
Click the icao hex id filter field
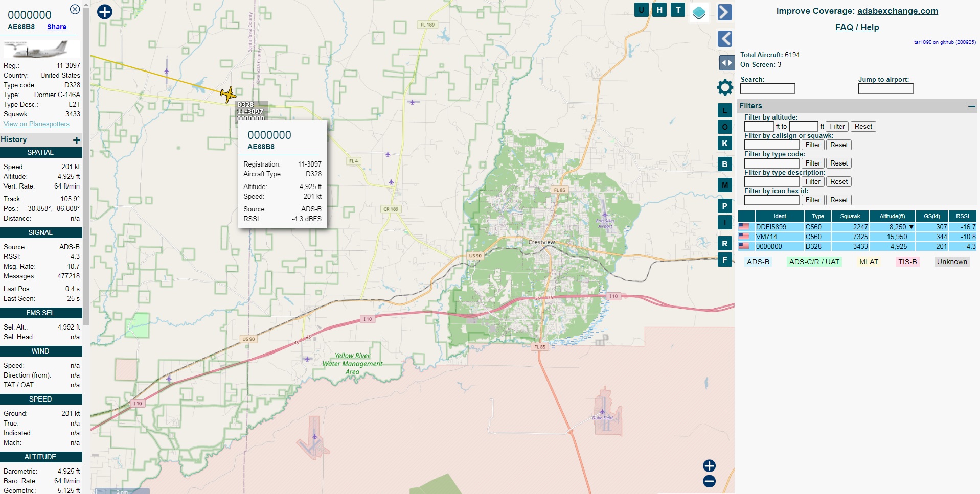[x=771, y=200]
